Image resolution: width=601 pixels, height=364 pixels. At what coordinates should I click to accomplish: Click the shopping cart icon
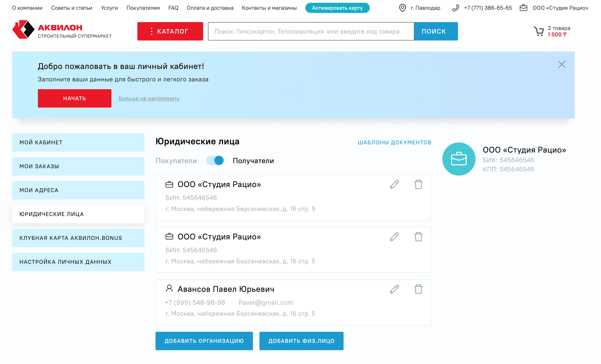tap(539, 32)
